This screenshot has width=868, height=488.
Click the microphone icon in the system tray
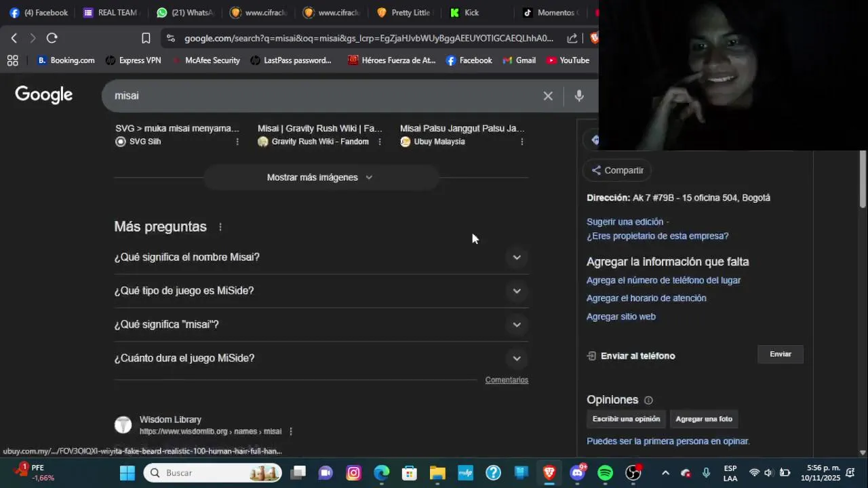706,472
